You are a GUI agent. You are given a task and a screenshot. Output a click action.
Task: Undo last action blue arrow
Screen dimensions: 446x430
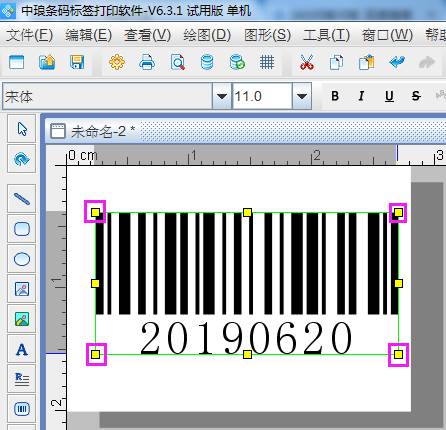(x=397, y=62)
